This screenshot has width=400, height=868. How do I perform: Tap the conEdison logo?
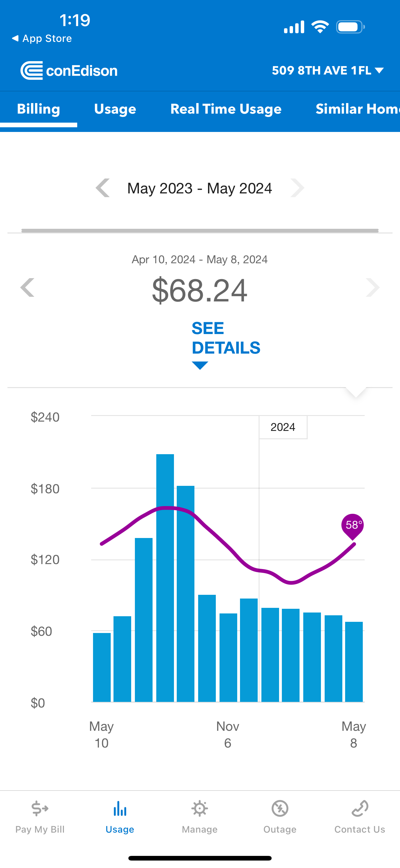[69, 70]
